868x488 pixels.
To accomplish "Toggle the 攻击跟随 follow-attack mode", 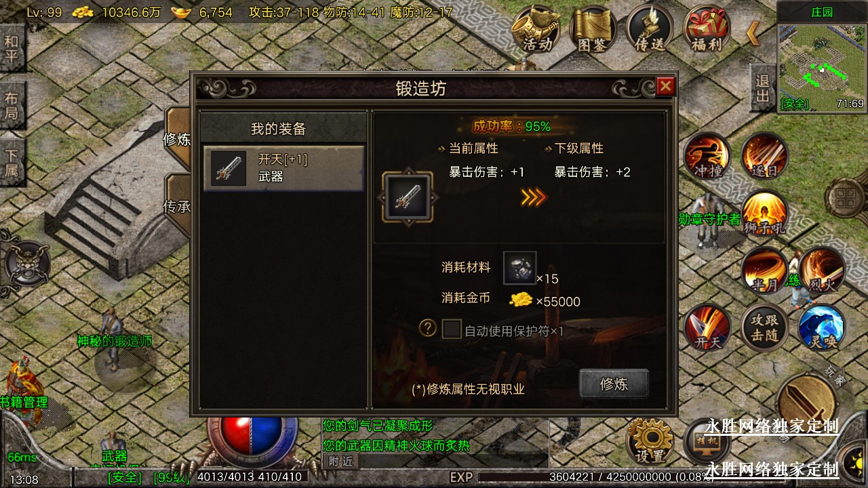I will [x=764, y=328].
